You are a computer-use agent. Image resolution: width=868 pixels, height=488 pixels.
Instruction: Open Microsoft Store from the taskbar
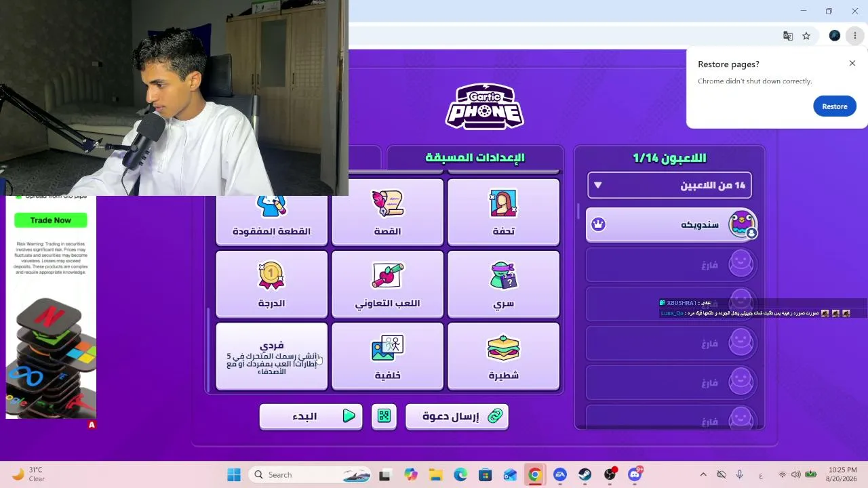[x=485, y=475]
